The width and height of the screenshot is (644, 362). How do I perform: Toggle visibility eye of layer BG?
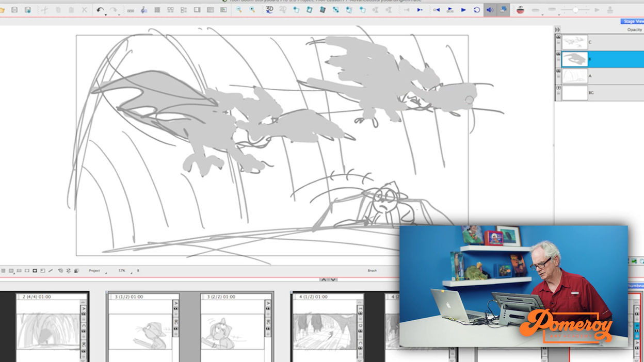tap(558, 88)
